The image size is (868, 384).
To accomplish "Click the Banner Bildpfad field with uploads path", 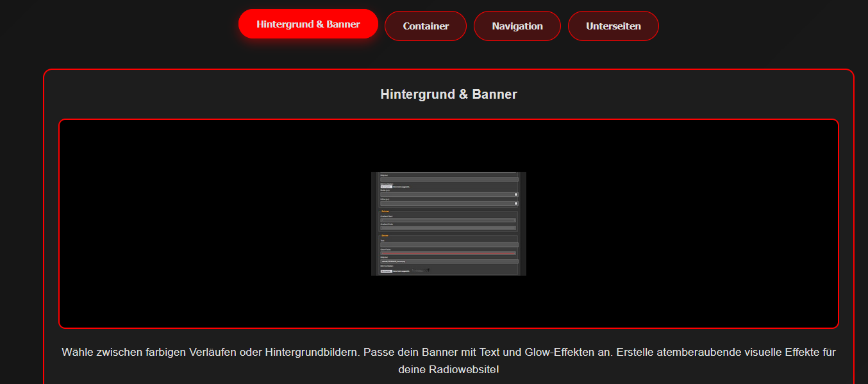I will pyautogui.click(x=449, y=262).
